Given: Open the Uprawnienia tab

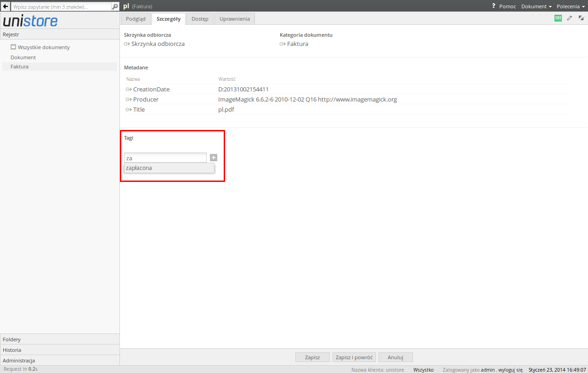Looking at the screenshot, I should click(235, 19).
